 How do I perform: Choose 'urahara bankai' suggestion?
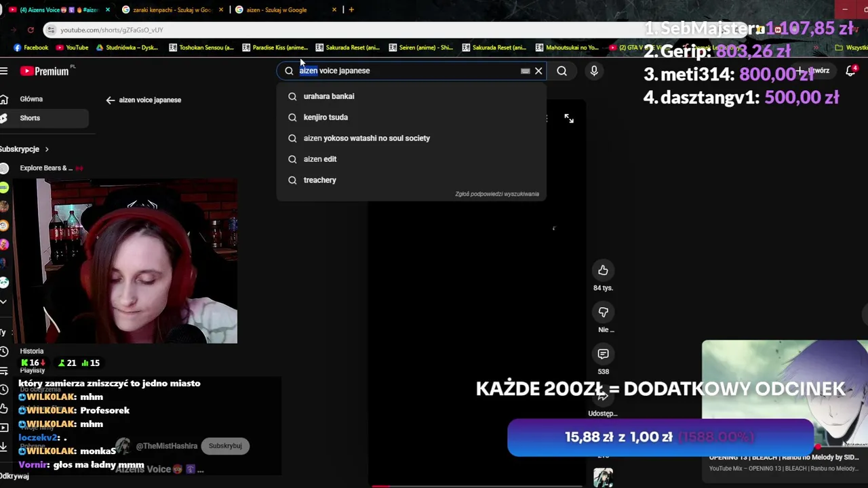coord(411,96)
